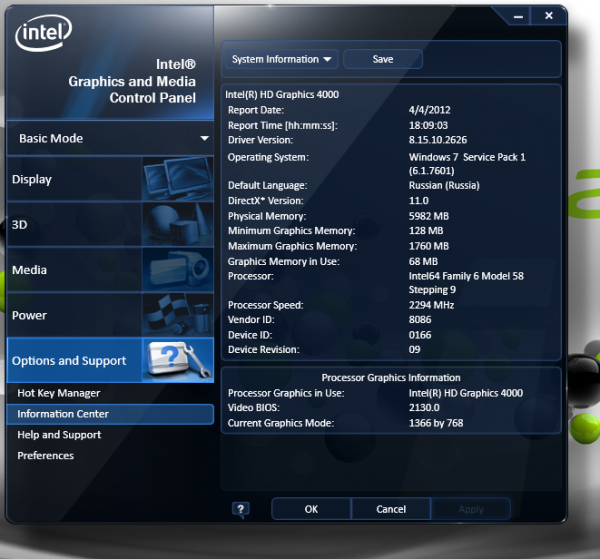
Task: Click 'Processor Graphics Information' heading
Action: 391,378
